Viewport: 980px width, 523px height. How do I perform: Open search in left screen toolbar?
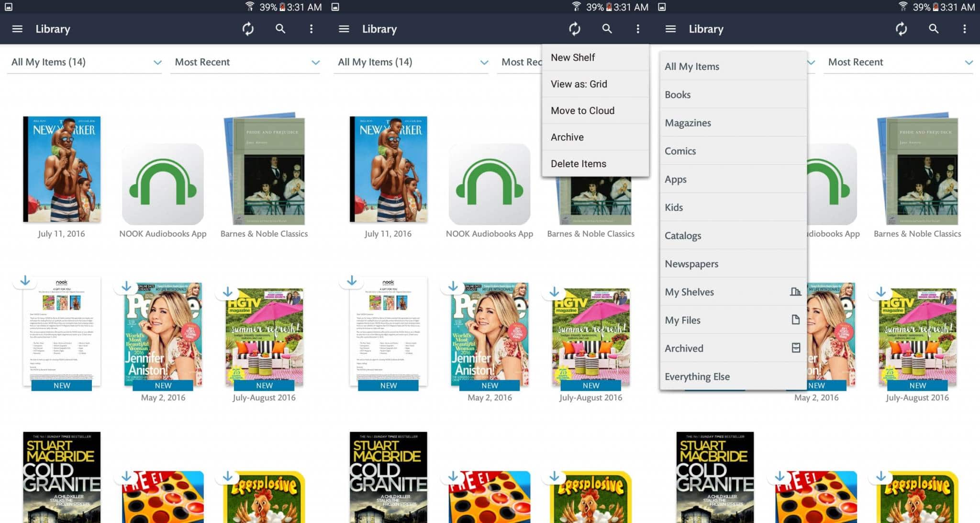click(280, 29)
